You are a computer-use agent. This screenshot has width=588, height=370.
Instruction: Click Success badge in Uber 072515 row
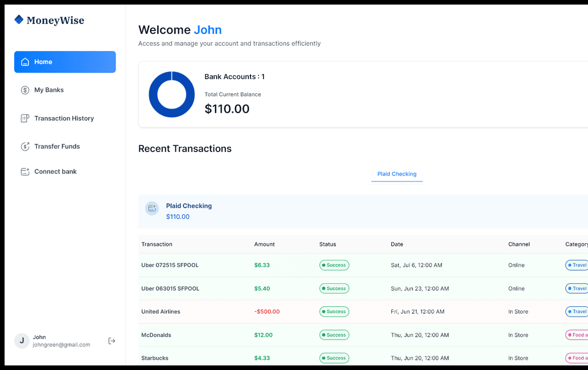334,265
